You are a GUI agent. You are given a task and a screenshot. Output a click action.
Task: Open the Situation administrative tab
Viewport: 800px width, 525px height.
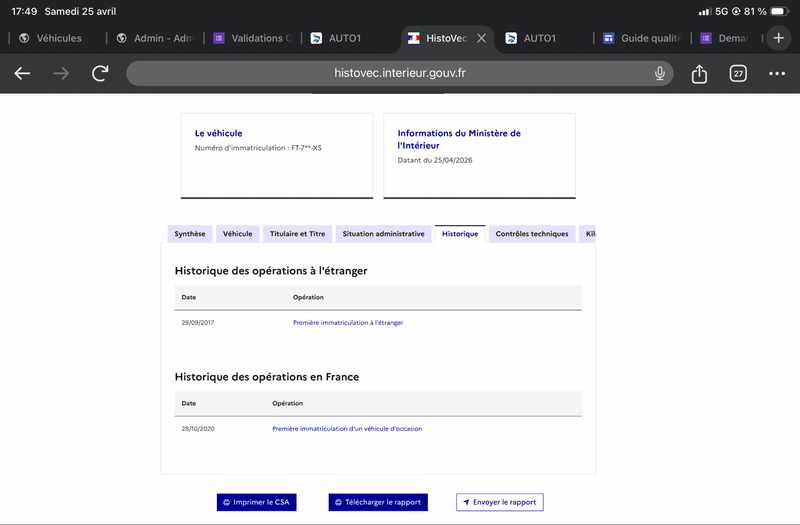pyautogui.click(x=383, y=234)
